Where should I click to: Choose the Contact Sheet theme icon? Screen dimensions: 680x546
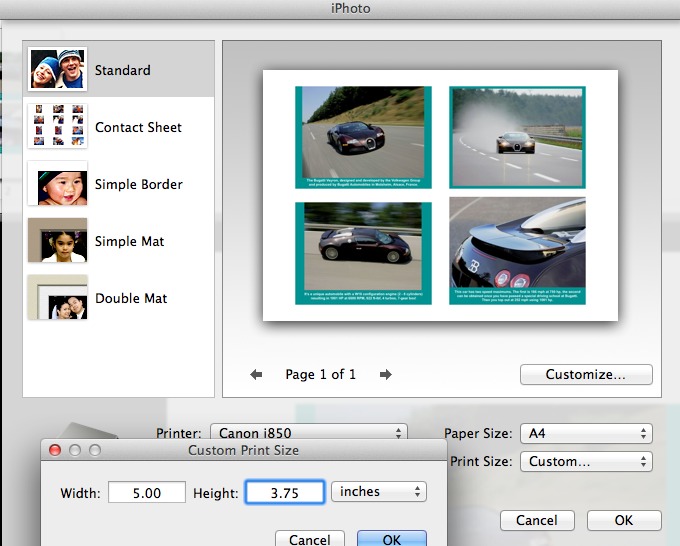point(57,127)
